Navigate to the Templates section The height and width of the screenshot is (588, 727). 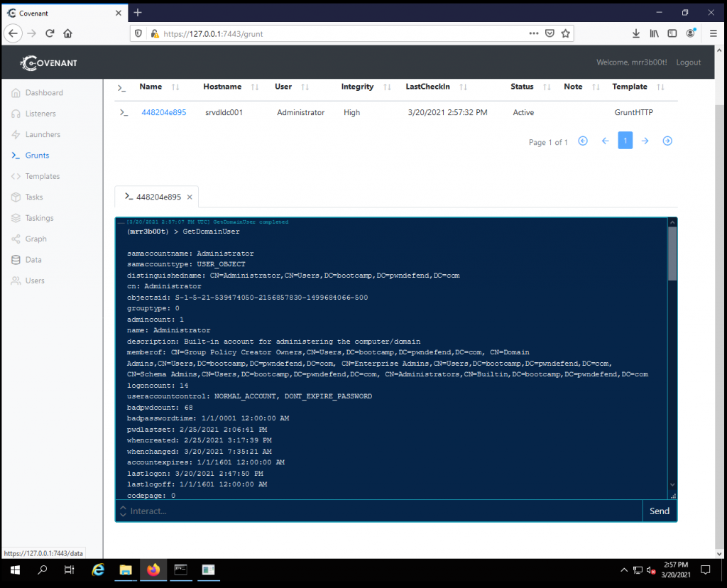45,176
